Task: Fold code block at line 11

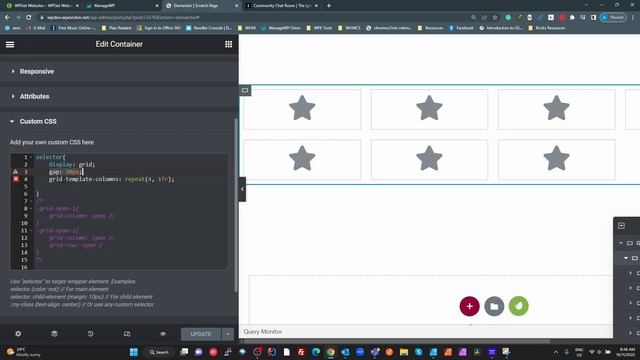Action: coord(31,231)
